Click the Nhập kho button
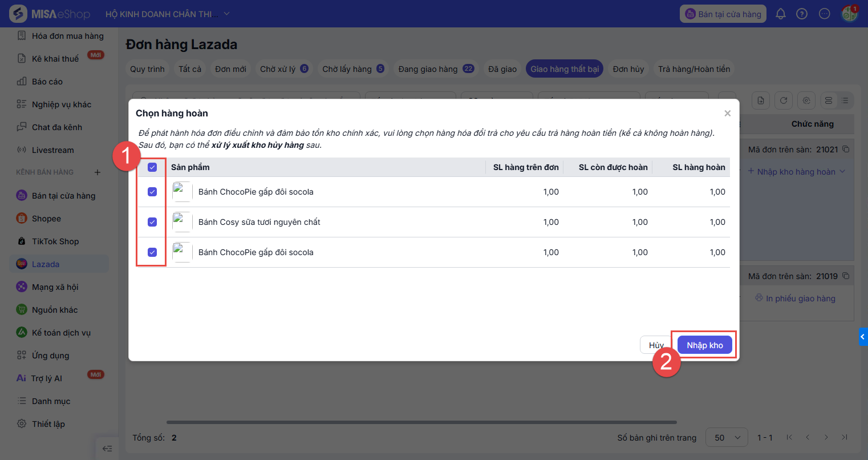 point(705,345)
